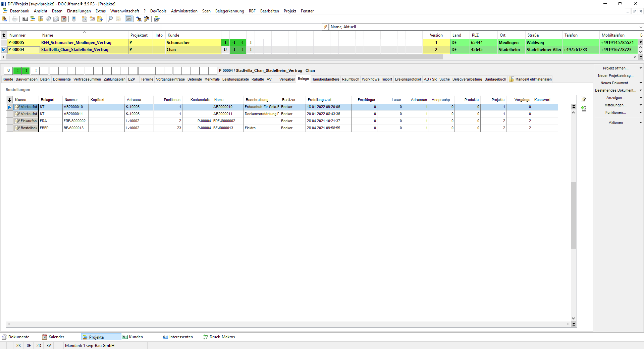Click the magnifying glass search icon
Image resolution: width=644 pixels, height=349 pixels.
110,19
